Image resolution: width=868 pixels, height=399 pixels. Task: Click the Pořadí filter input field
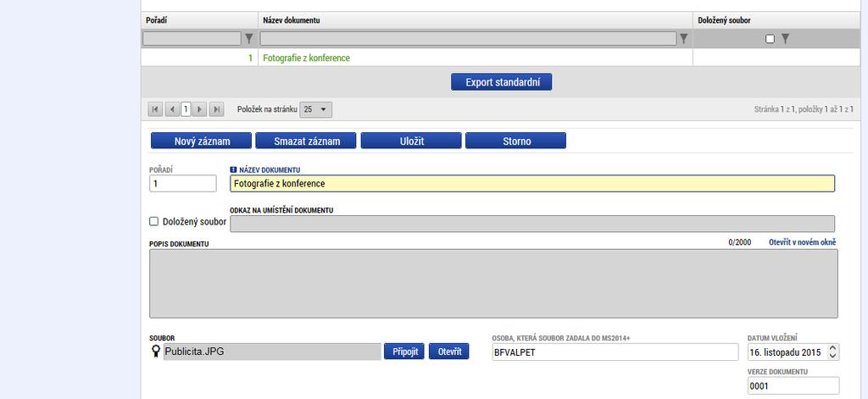pyautogui.click(x=192, y=39)
